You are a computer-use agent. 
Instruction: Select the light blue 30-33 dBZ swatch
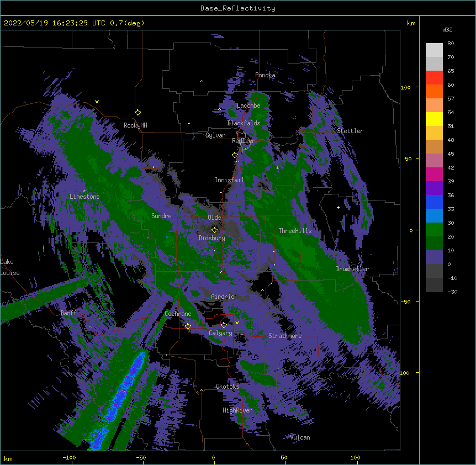click(434, 216)
